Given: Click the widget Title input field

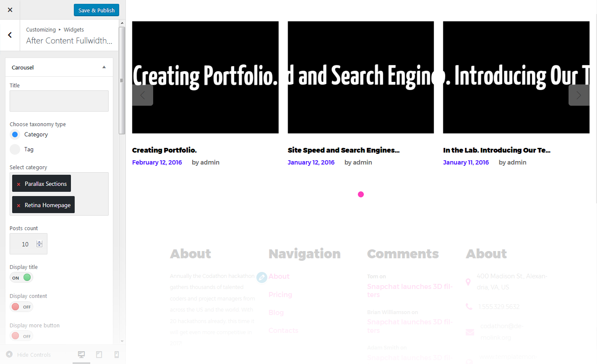Looking at the screenshot, I should (x=59, y=101).
